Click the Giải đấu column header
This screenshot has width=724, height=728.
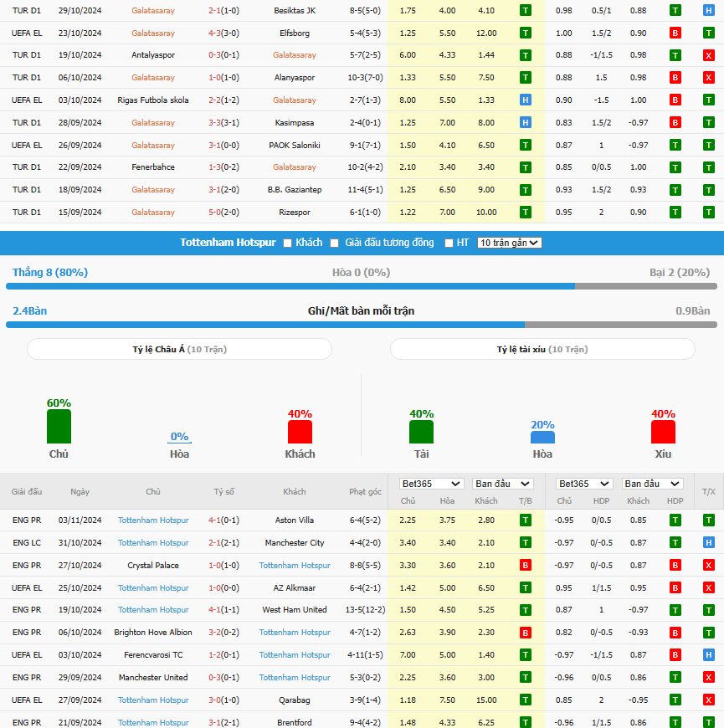tap(27, 492)
